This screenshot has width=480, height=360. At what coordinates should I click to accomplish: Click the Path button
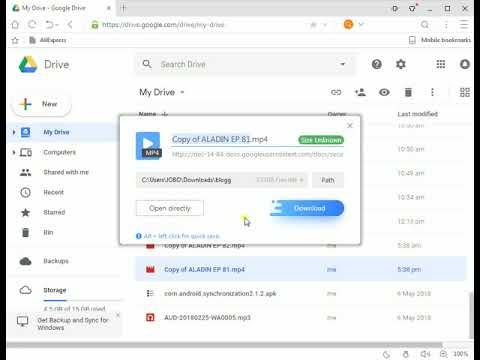[328, 180]
